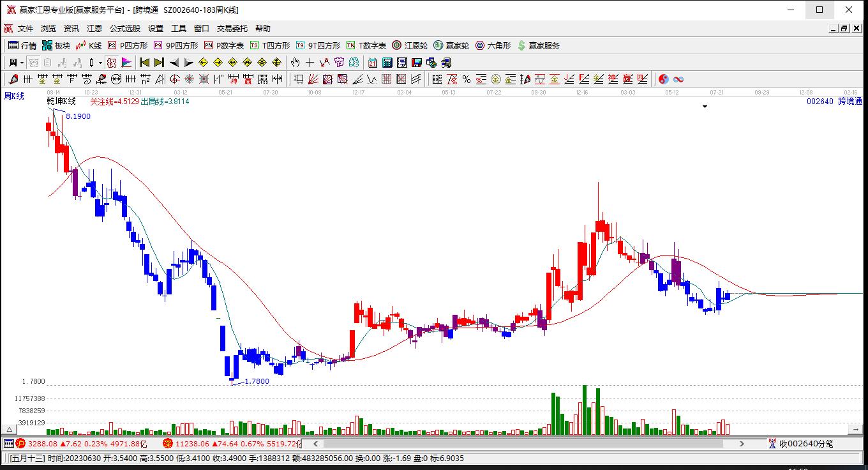Open the 板块 sector view

pyautogui.click(x=56, y=45)
